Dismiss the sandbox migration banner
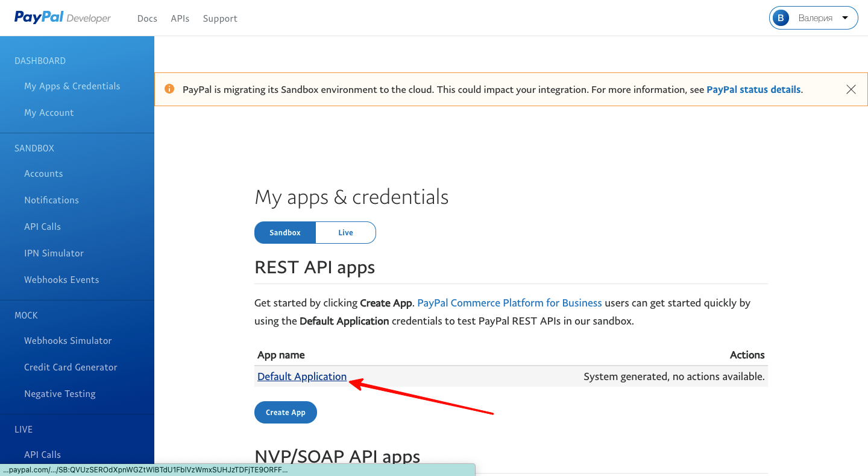Viewport: 868px width, 476px height. [851, 89]
